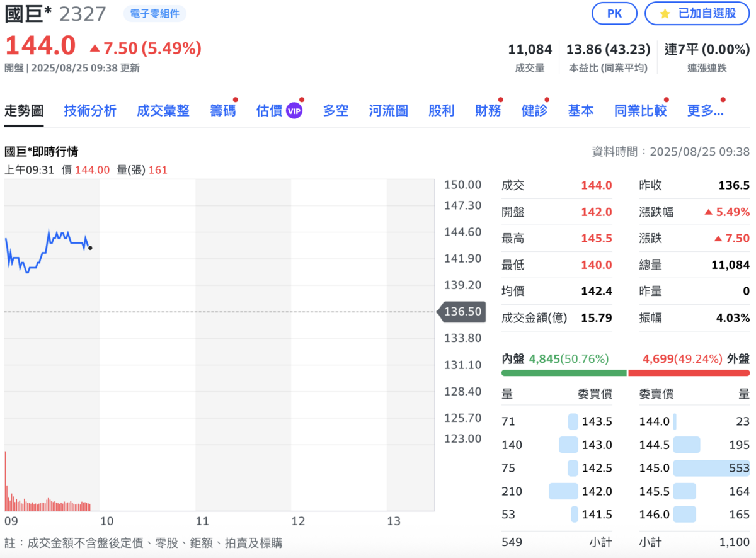Screen dimensions: 756x558
Task: Click the ask volume 553 bar
Action: coord(711,468)
